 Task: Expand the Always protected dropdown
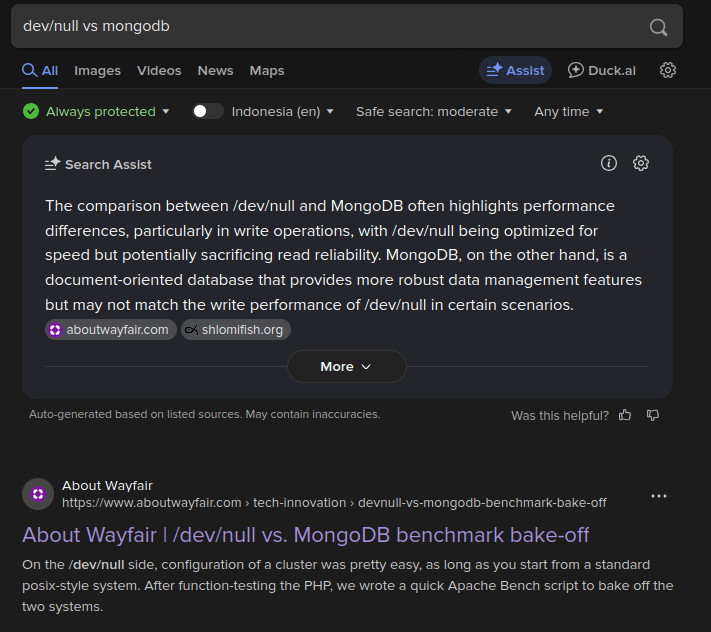pyautogui.click(x=107, y=112)
